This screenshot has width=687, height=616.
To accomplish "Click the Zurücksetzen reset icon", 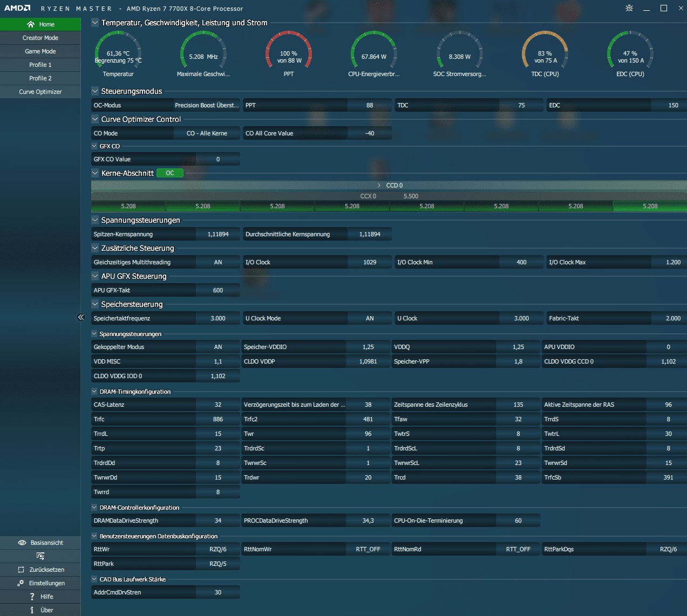I will [21, 570].
